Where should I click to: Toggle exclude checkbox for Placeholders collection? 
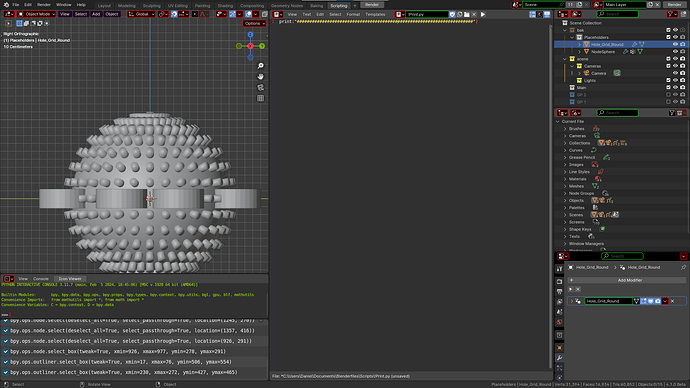668,37
